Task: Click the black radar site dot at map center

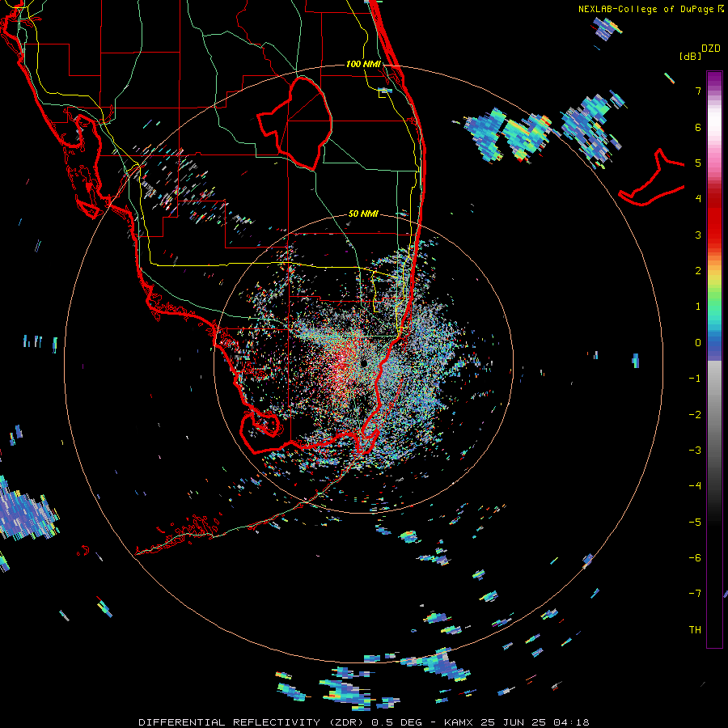Action: click(x=363, y=362)
